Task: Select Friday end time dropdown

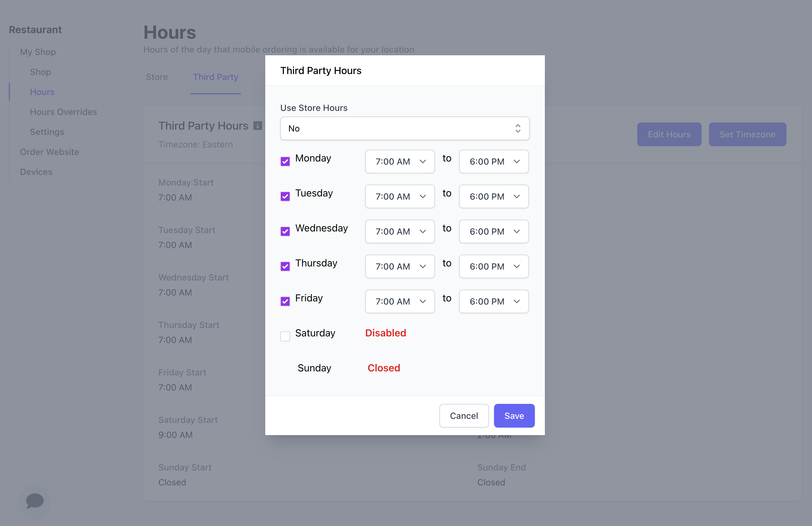Action: [x=494, y=301]
